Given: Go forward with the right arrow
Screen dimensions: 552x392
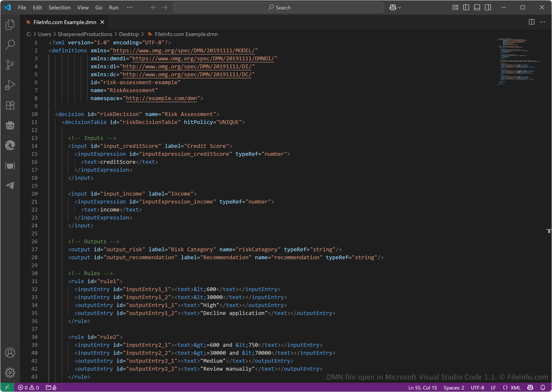Looking at the screenshot, I should pos(165,8).
